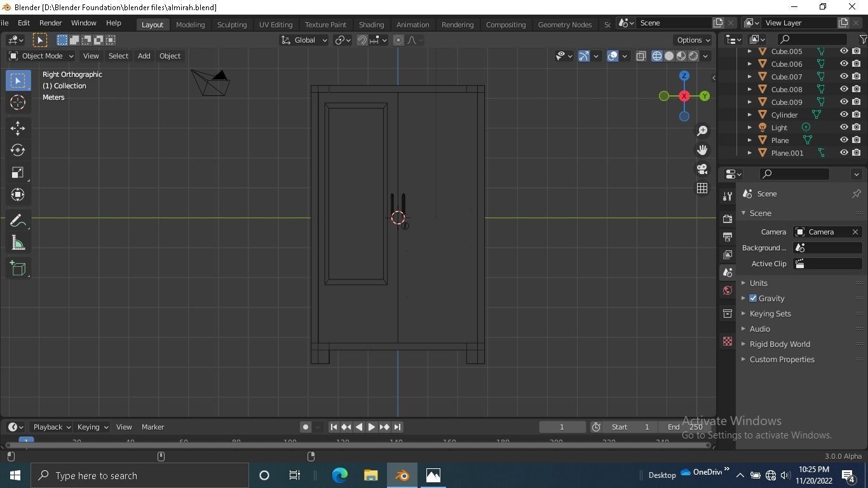This screenshot has width=868, height=488.
Task: Clear the Camera field with X
Action: point(855,232)
